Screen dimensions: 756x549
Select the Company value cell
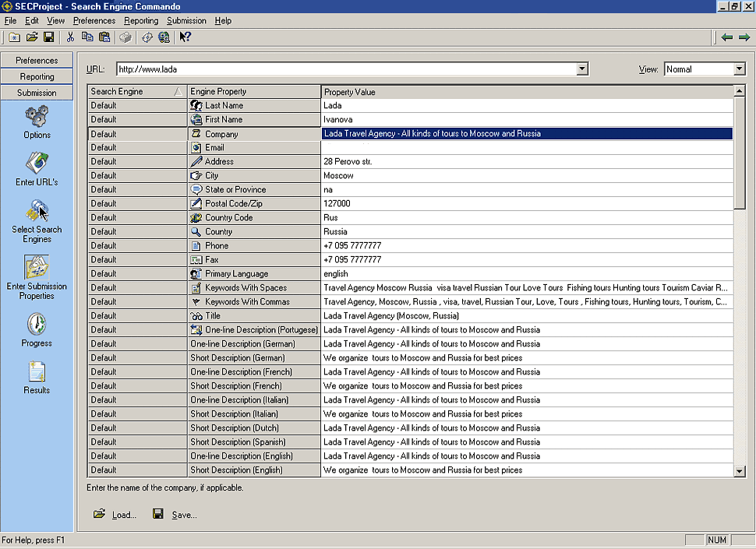click(527, 133)
